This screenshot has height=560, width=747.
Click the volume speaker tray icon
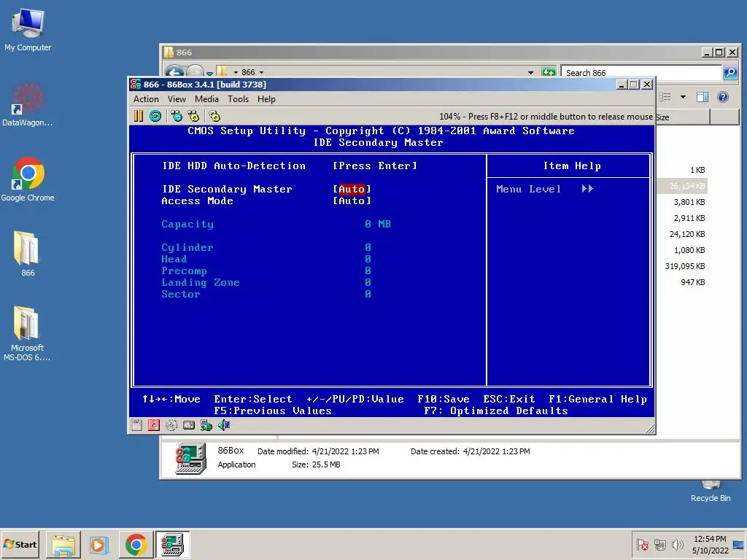[677, 545]
